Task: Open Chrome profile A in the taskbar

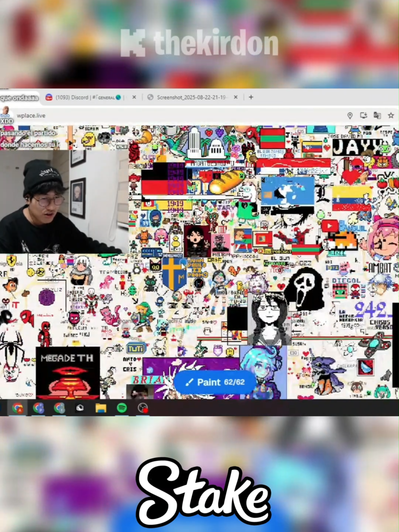Action: 18,408
